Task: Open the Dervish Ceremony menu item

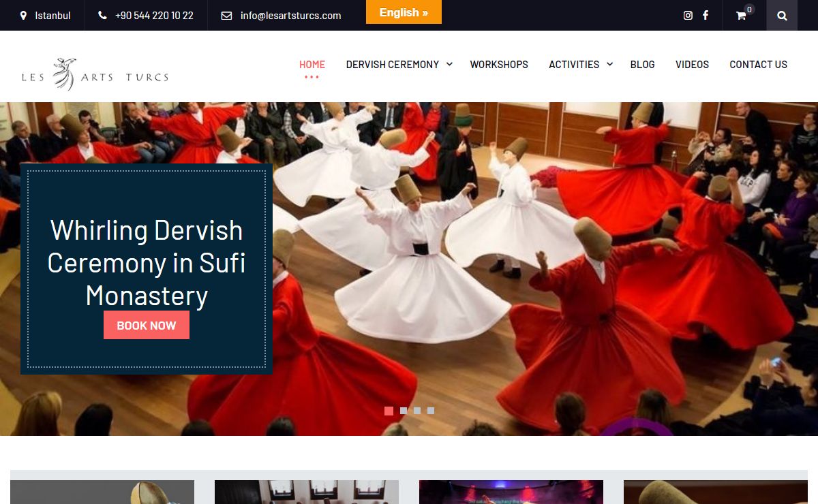Action: (393, 64)
